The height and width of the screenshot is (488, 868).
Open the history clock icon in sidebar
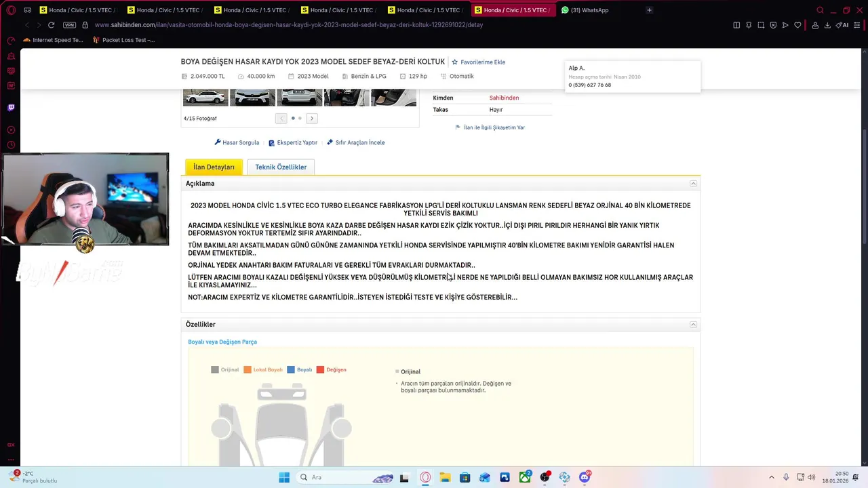pos(11,145)
